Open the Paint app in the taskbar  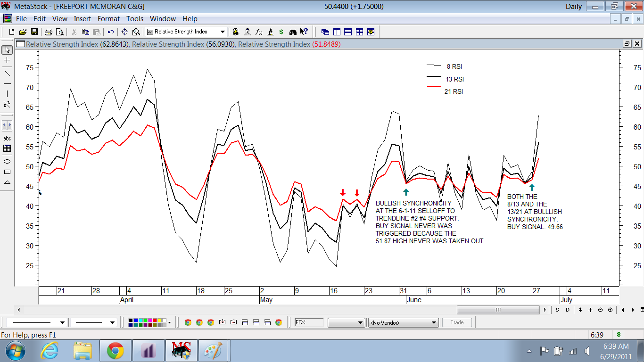[214, 351]
